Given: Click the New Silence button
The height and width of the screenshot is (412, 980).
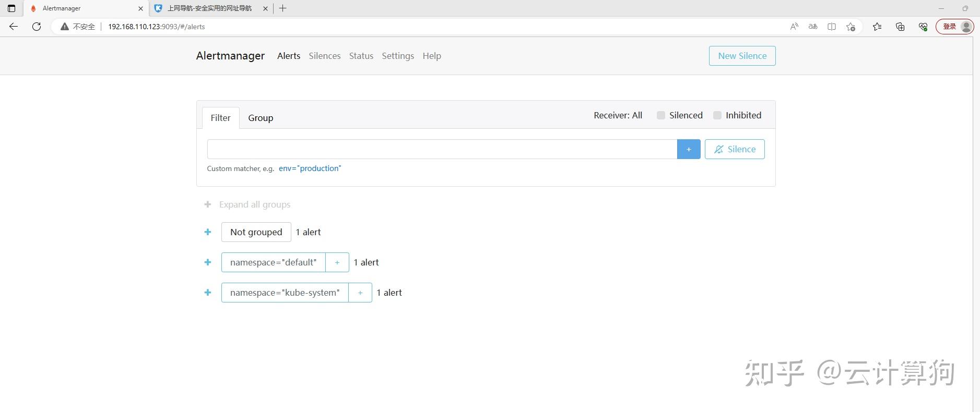Looking at the screenshot, I should click(742, 56).
